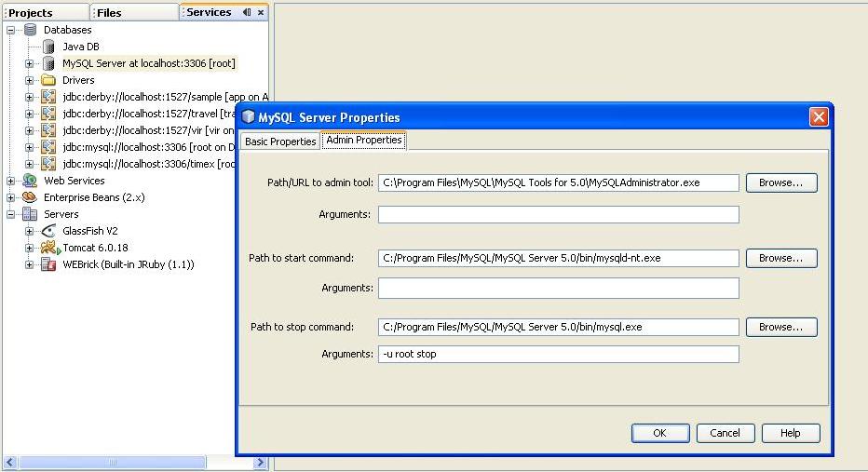Click the Java DB database icon

[48, 47]
